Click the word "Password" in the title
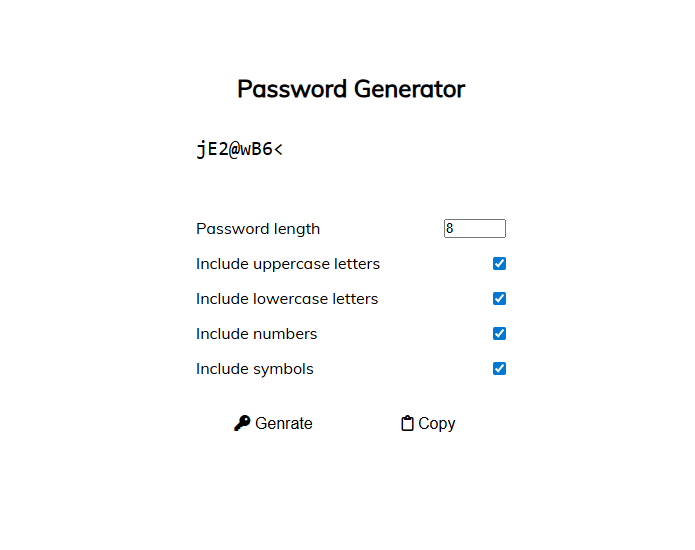The image size is (695, 550). click(x=291, y=89)
